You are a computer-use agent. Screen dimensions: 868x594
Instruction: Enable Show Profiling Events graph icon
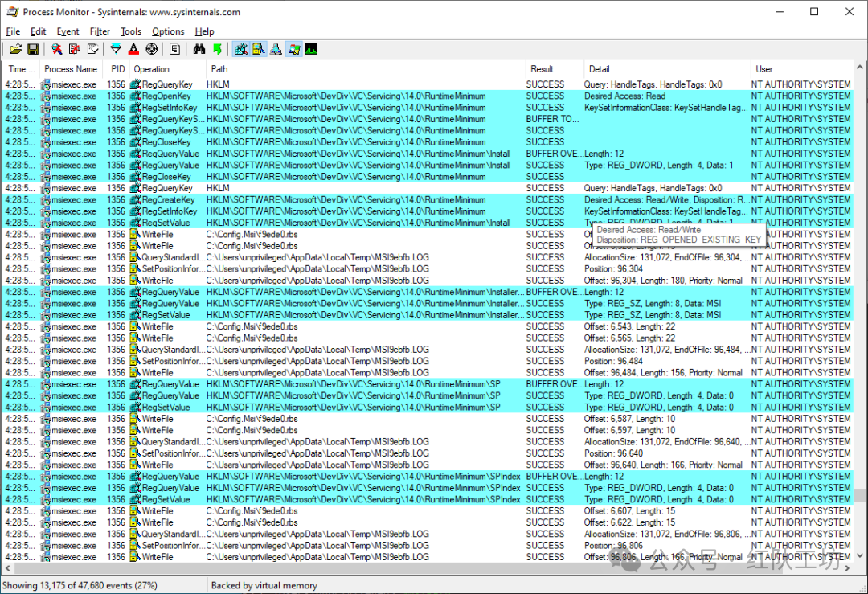(x=311, y=49)
